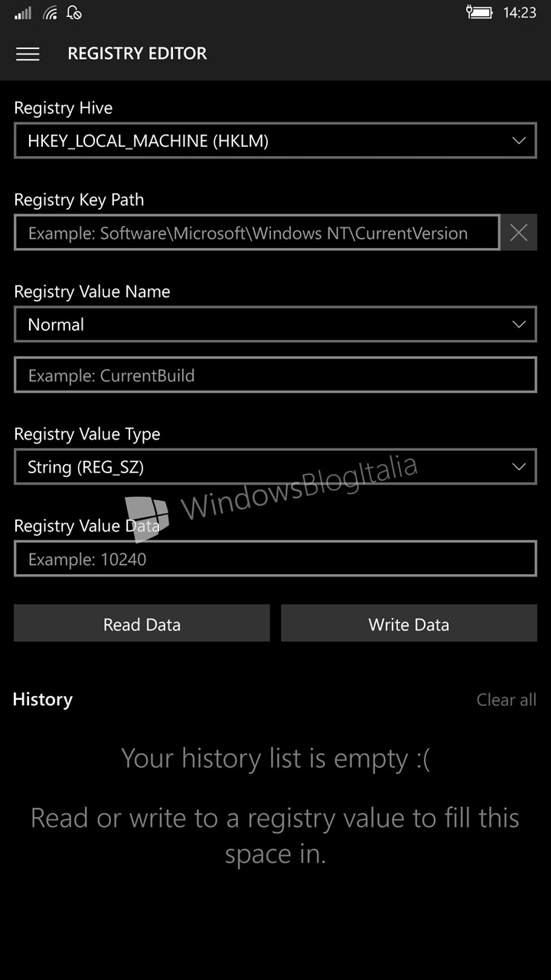Click the Read Data button

click(142, 623)
